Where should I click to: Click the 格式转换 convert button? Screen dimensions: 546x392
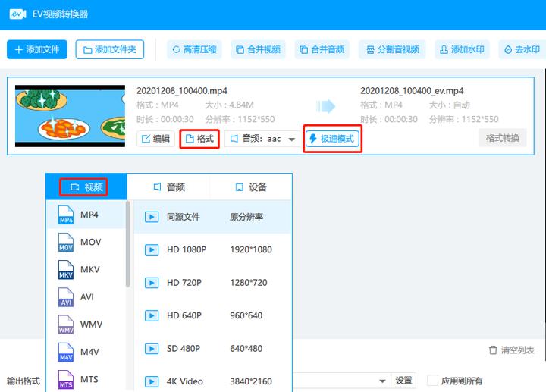(x=503, y=138)
